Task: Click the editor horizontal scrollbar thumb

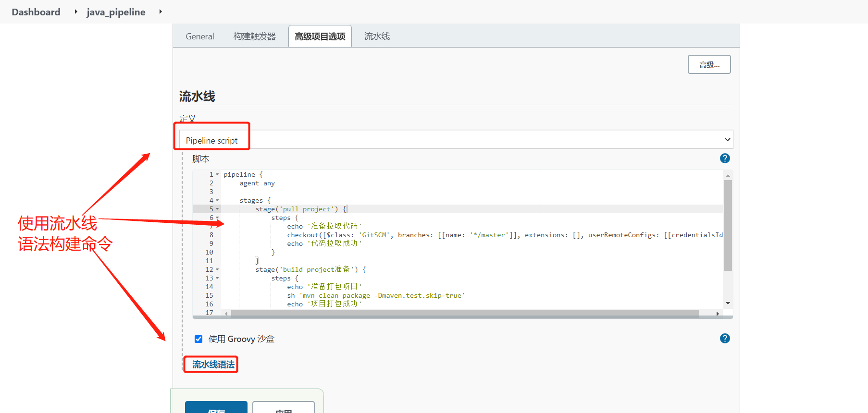Action: 465,314
